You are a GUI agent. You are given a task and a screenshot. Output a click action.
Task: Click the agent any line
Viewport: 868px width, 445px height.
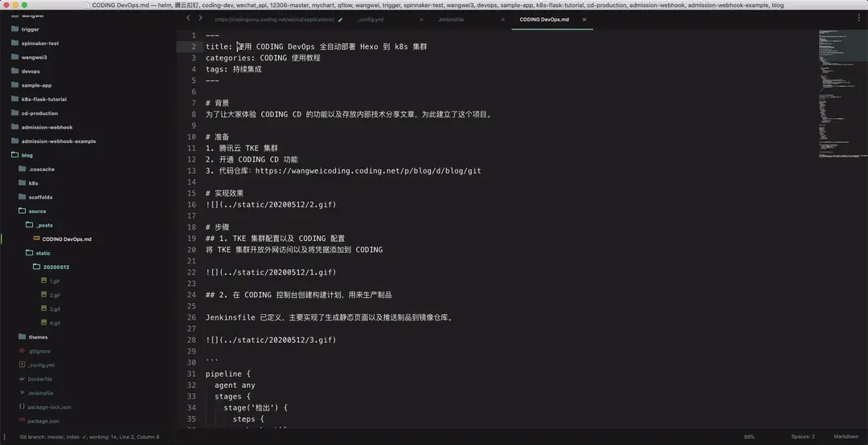(235, 386)
